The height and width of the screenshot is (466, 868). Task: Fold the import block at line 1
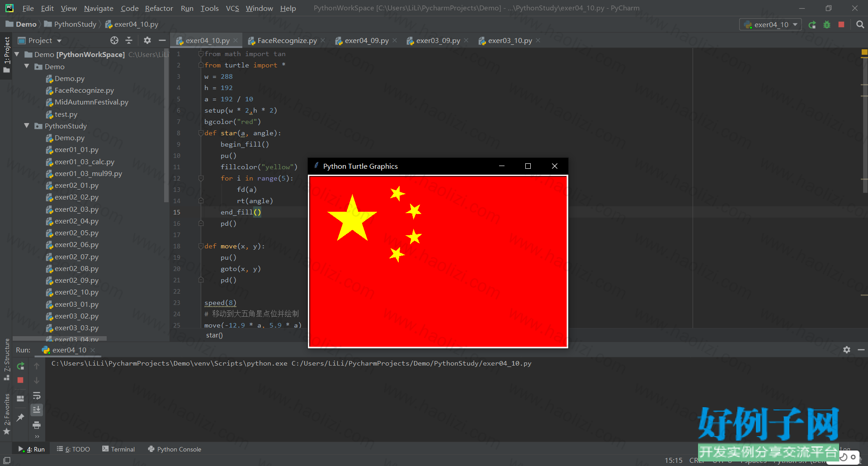(201, 54)
